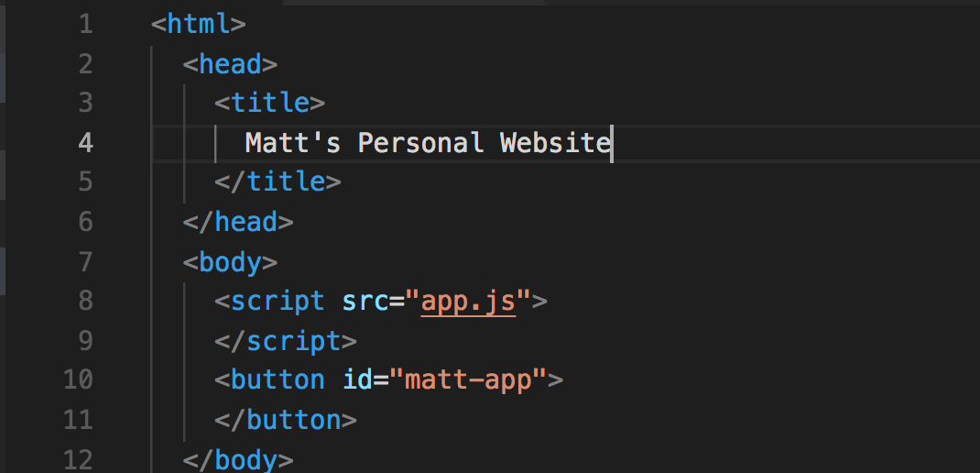Click the closing button tag
This screenshot has height=473, width=980.
(286, 420)
